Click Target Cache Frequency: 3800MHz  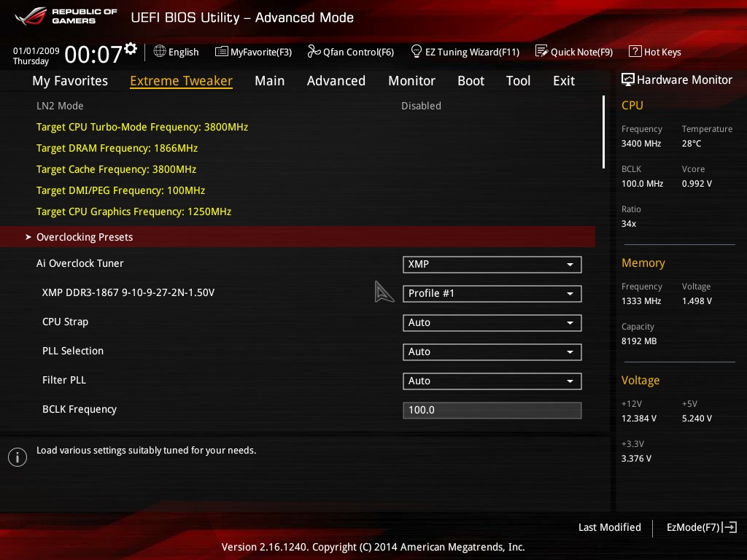point(116,169)
